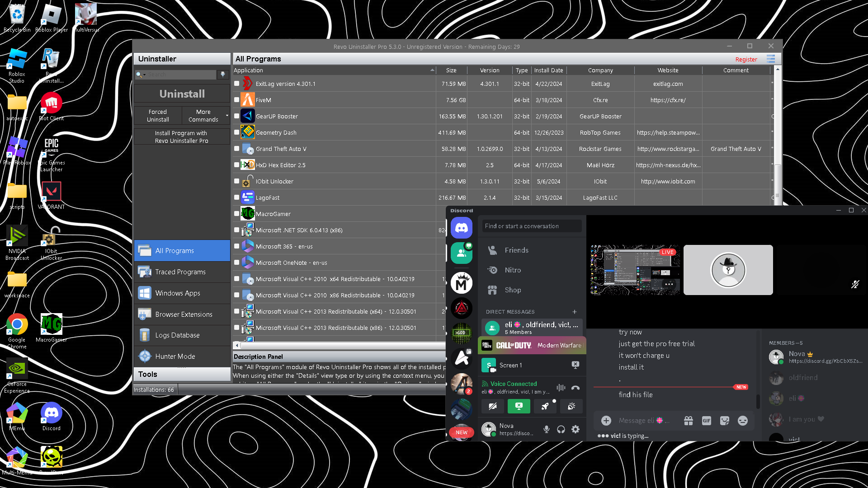Disconnect from the Discord voice call
Viewport: 868px width, 488px height.
(575, 388)
